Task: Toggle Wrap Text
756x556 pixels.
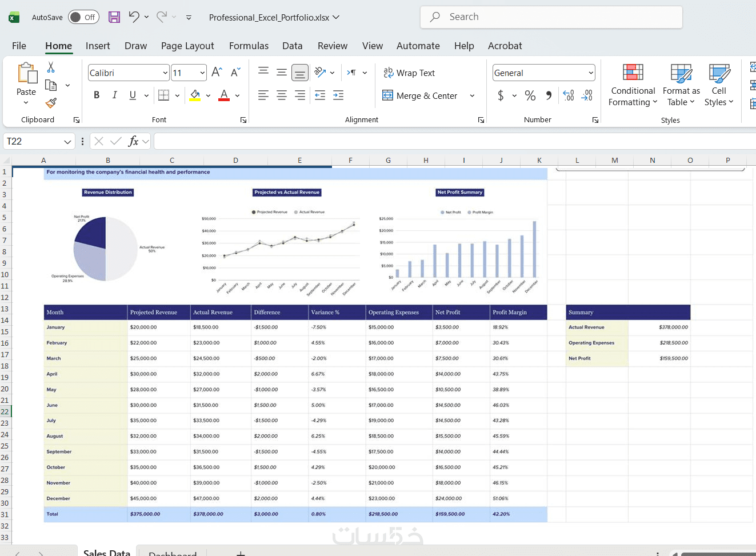Action: (409, 73)
